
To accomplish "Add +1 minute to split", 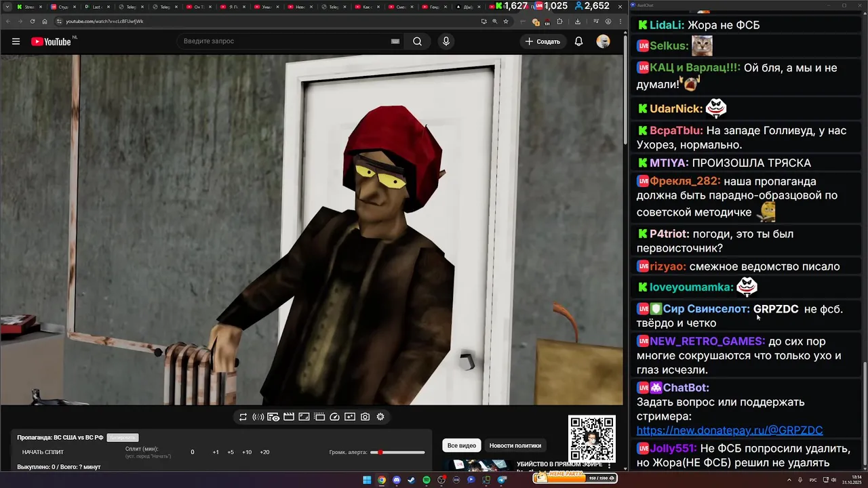I will (216, 452).
